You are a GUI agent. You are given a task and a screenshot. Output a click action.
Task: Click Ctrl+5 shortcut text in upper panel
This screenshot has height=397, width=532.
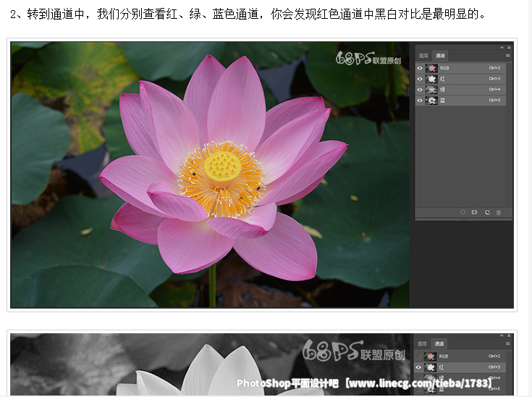click(494, 100)
